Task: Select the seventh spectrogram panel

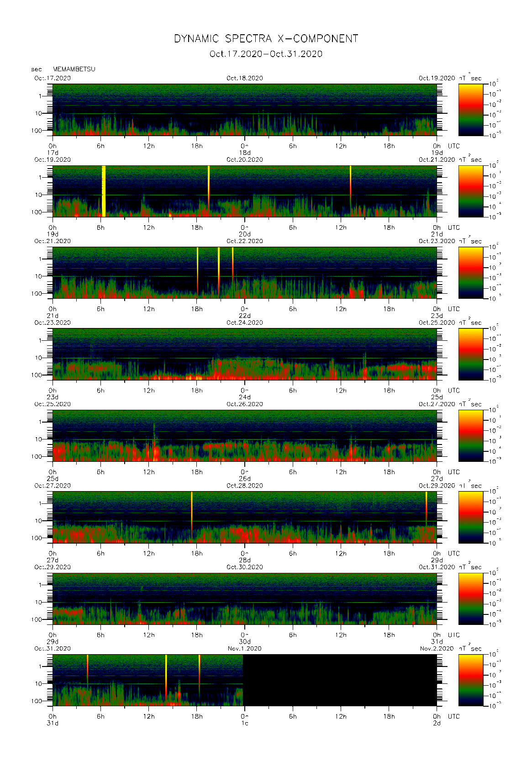Action: coord(244,598)
